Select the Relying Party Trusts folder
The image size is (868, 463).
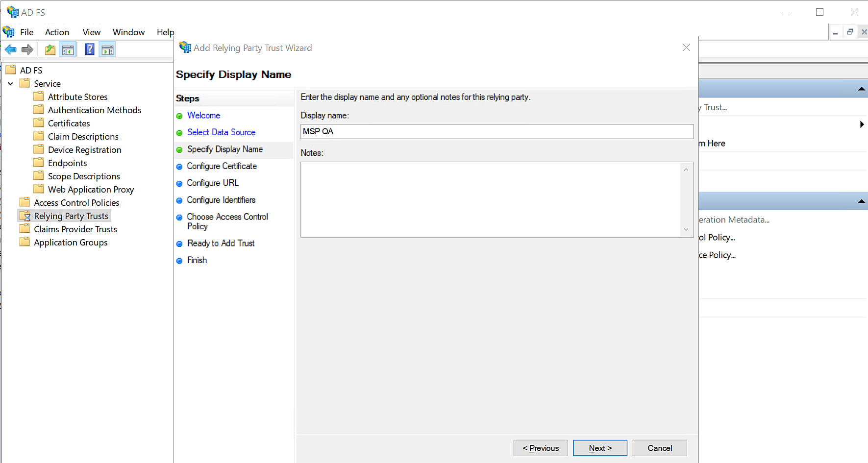[x=71, y=216]
